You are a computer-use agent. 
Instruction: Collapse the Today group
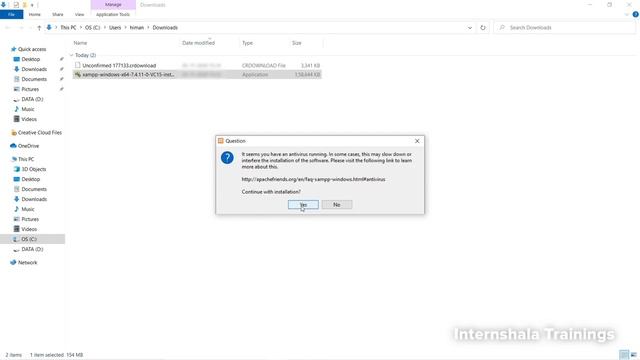(x=71, y=55)
